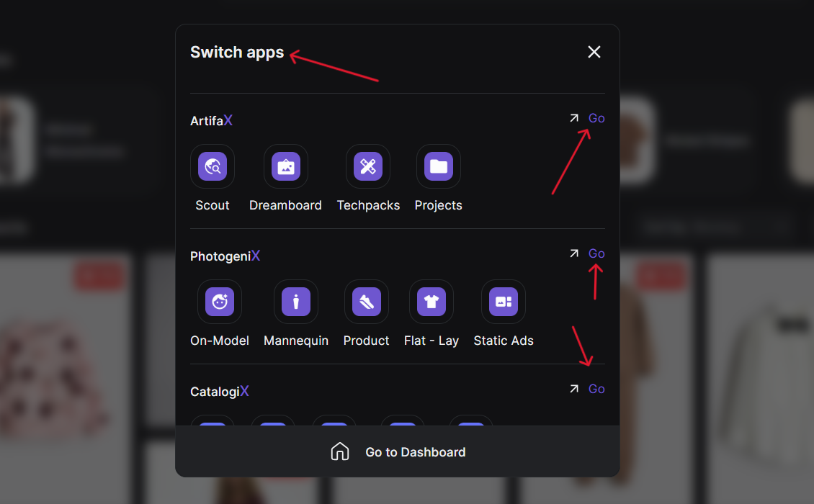Open the Scout app icon
The width and height of the screenshot is (814, 504).
click(213, 166)
